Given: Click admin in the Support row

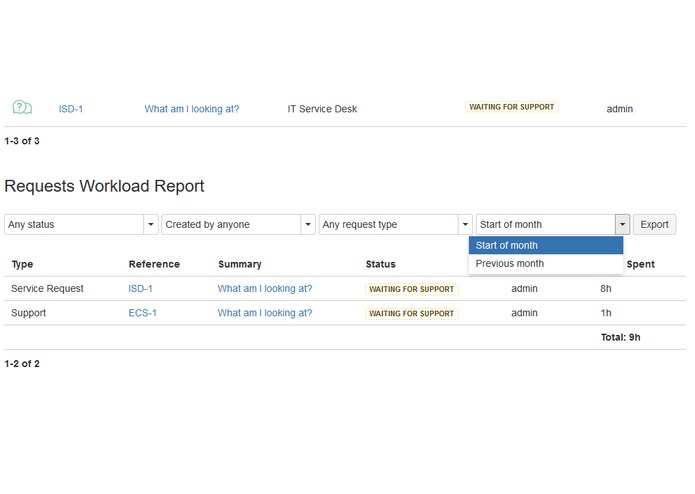Looking at the screenshot, I should pos(524,313).
